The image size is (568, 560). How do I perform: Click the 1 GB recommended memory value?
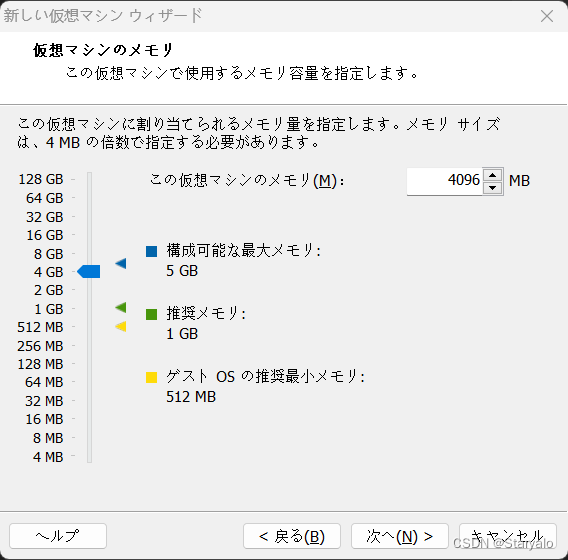[x=182, y=334]
